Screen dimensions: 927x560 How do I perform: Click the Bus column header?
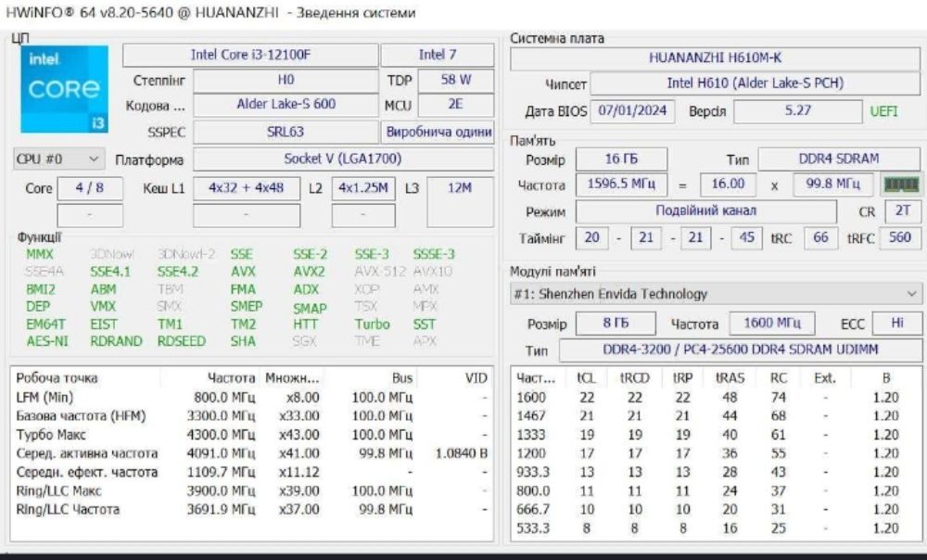(402, 378)
